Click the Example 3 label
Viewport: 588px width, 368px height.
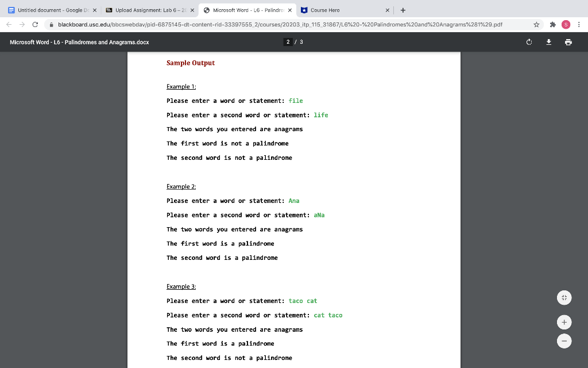pos(181,286)
